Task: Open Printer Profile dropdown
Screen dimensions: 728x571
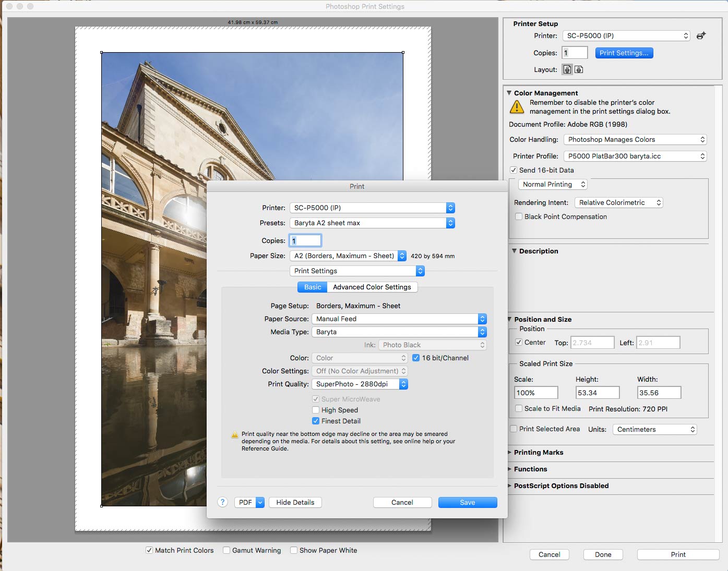Action: coord(636,156)
